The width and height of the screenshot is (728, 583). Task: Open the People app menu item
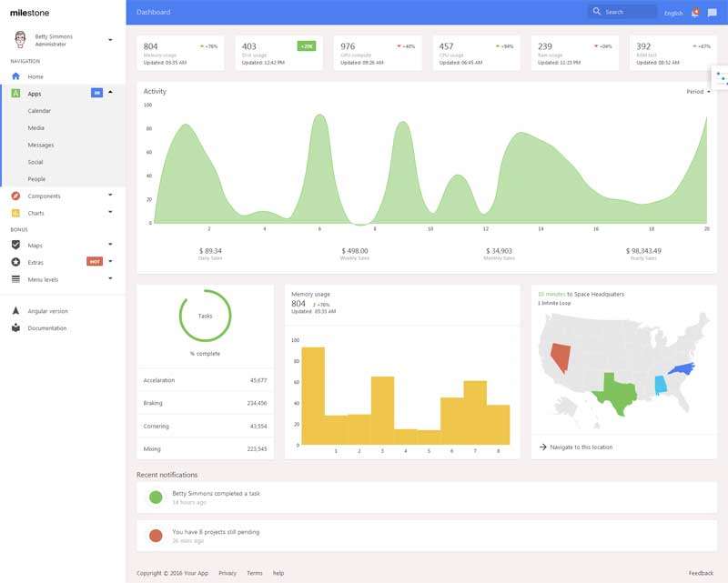click(x=36, y=179)
